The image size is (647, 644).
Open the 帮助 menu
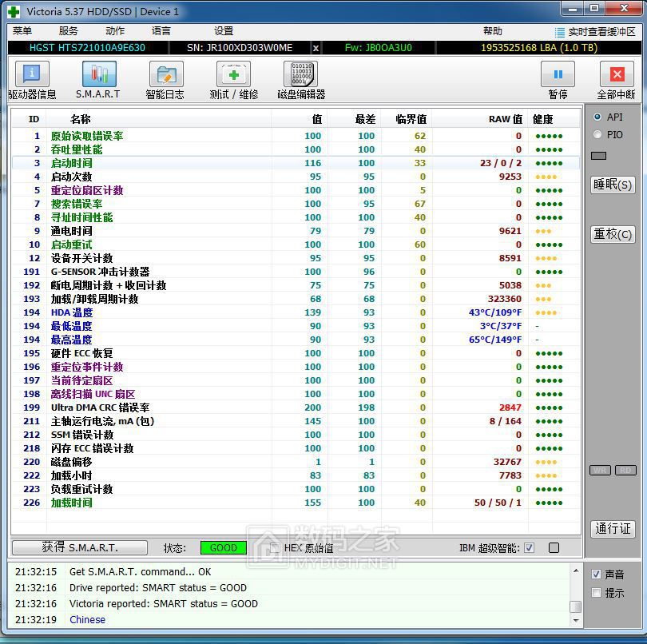click(x=493, y=31)
